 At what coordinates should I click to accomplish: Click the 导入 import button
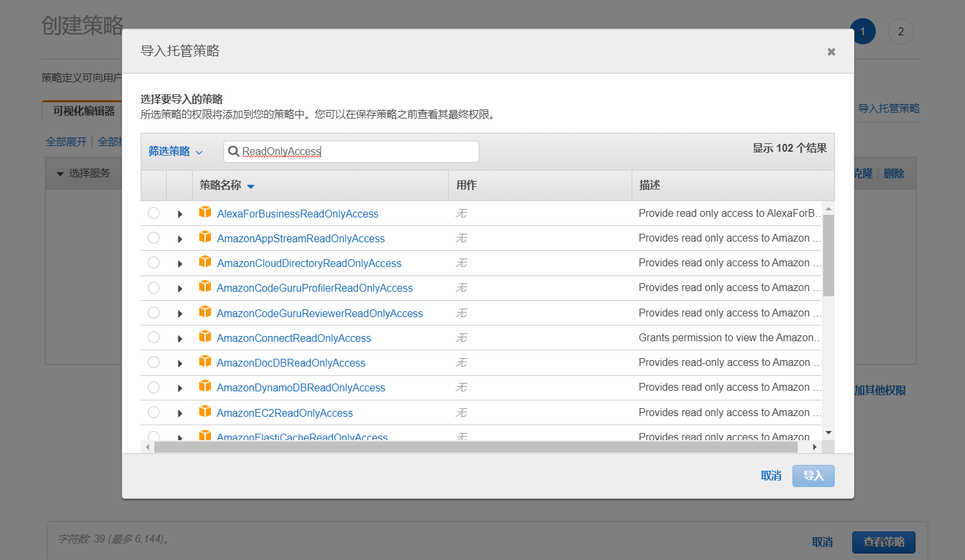813,475
